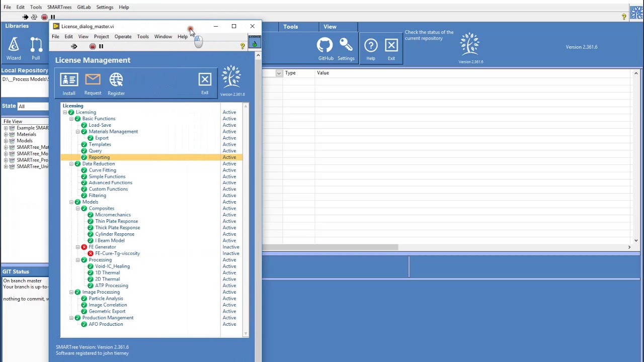Select the Micromechanics tree item
The image size is (644, 362).
coord(113,215)
